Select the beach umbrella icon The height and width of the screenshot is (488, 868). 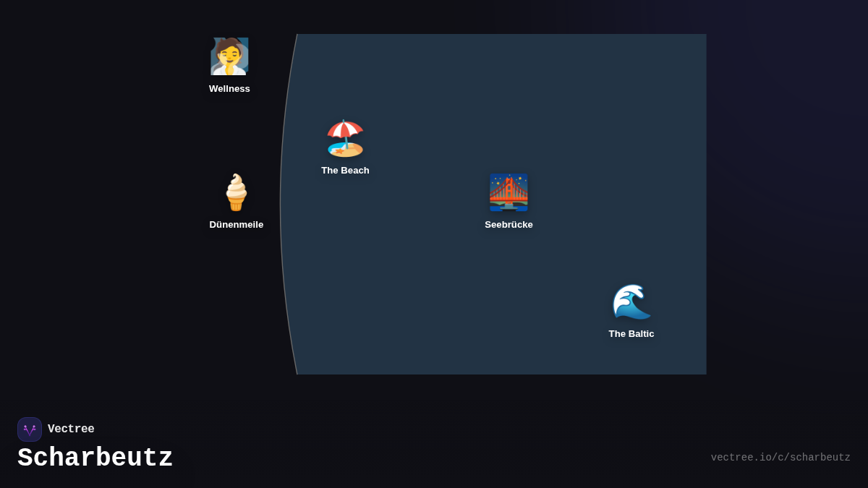(x=345, y=138)
